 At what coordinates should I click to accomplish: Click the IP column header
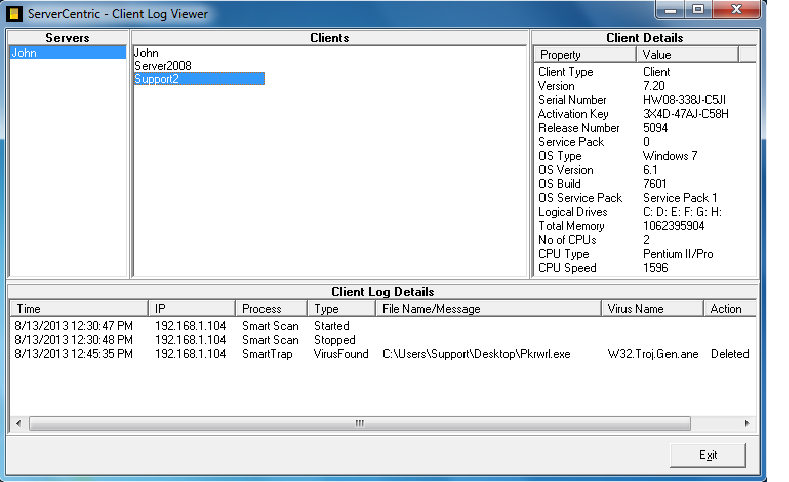point(192,309)
